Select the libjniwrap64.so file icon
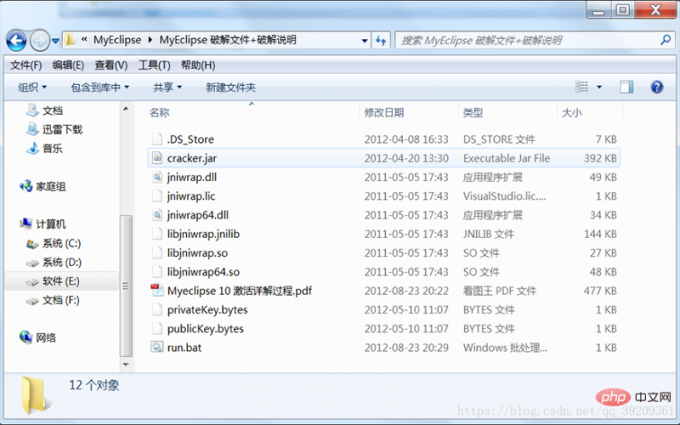Viewport: 680px width, 425px height. (x=157, y=272)
